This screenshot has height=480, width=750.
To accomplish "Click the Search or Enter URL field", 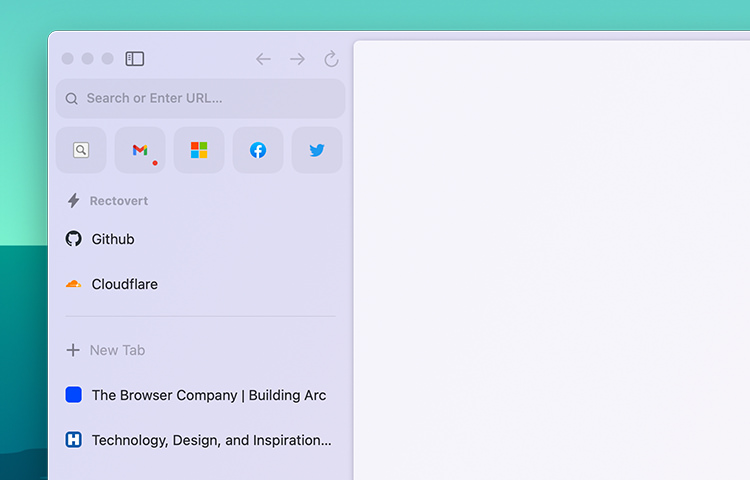I will (200, 98).
